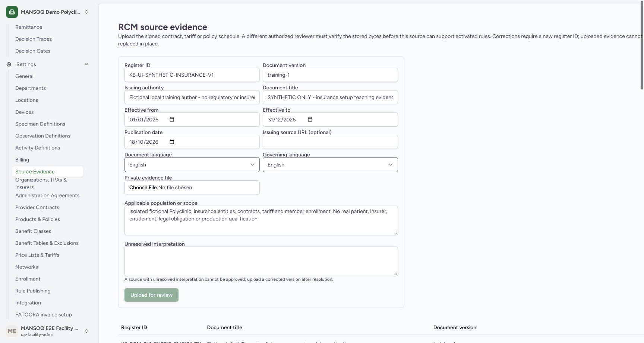Open Observation Definitions

pos(43,136)
